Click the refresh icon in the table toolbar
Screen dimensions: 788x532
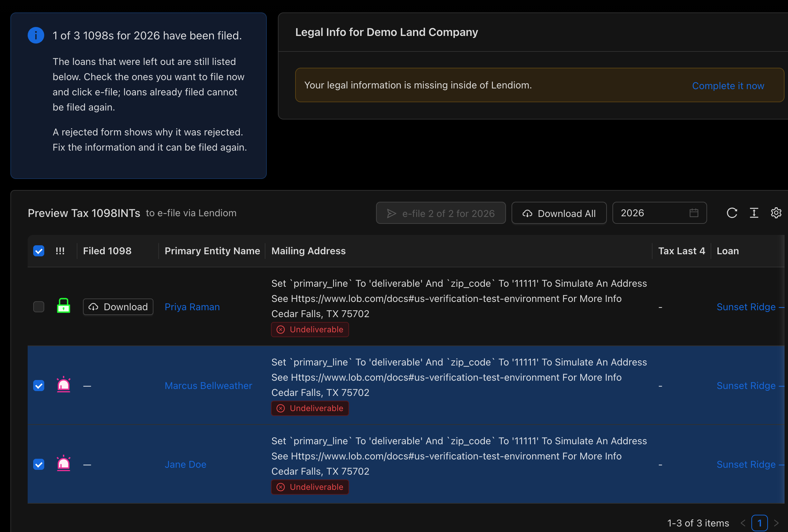tap(732, 213)
